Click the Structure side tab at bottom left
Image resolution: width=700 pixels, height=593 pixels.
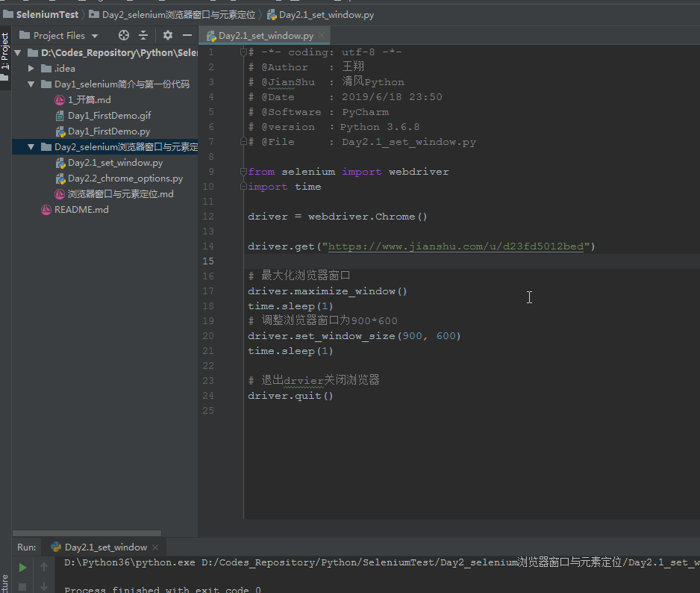[x=5, y=583]
